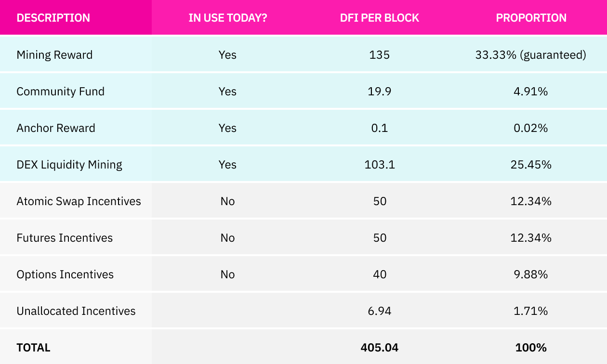Screen dimensions: 607x364
Task: Click the Anchor Reward row label
Action: [x=56, y=128]
